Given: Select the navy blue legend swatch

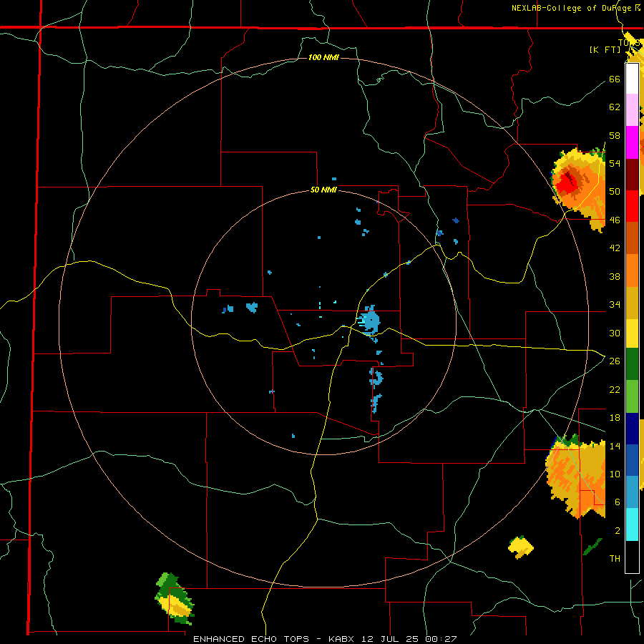Looking at the screenshot, I should 632,429.
